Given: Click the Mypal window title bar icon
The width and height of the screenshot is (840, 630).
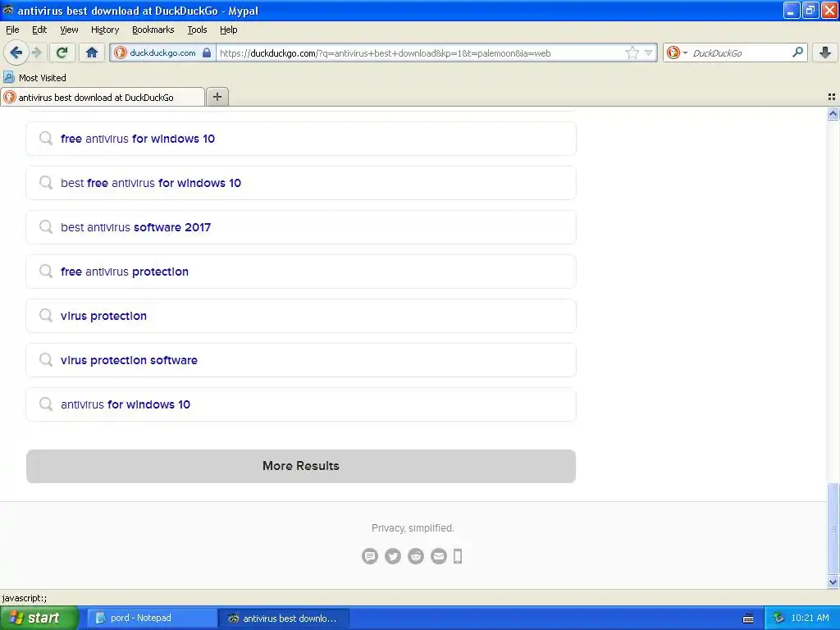Looking at the screenshot, I should click(8, 10).
